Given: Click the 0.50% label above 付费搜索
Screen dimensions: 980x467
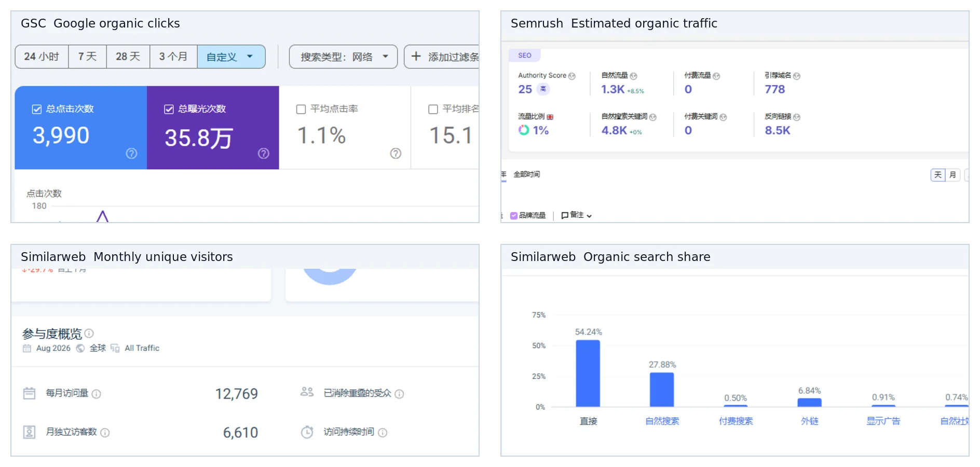Looking at the screenshot, I should (736, 398).
